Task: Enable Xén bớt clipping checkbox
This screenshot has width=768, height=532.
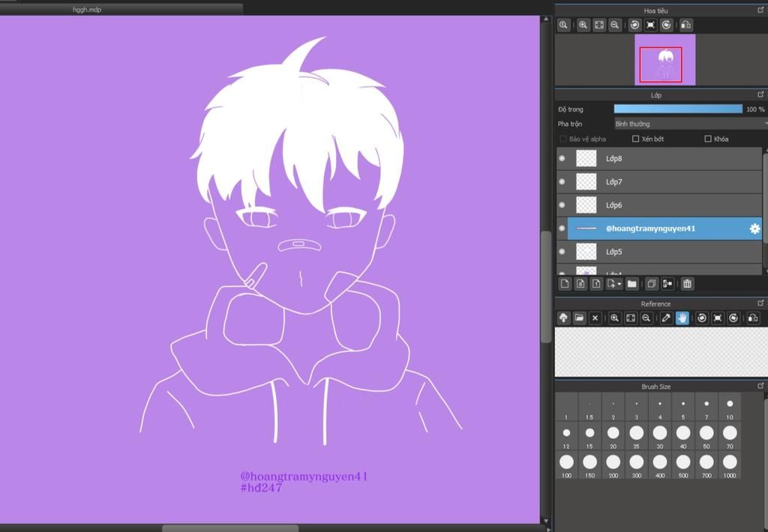Action: [x=636, y=139]
